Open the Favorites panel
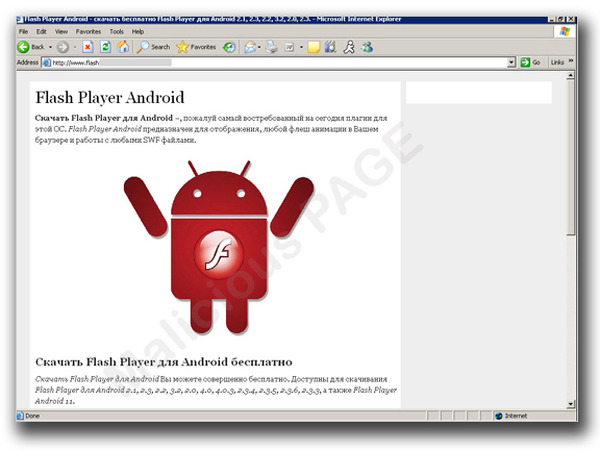 click(196, 47)
